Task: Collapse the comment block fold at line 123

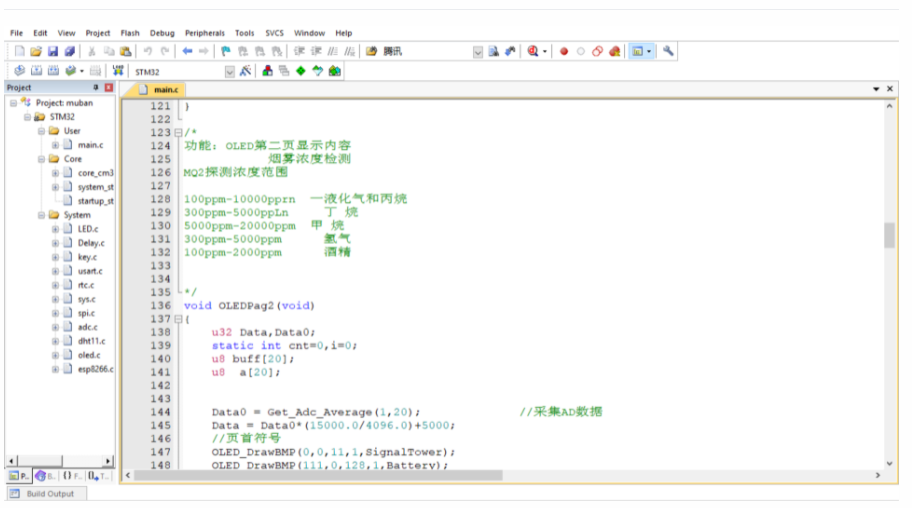Action: click(179, 133)
